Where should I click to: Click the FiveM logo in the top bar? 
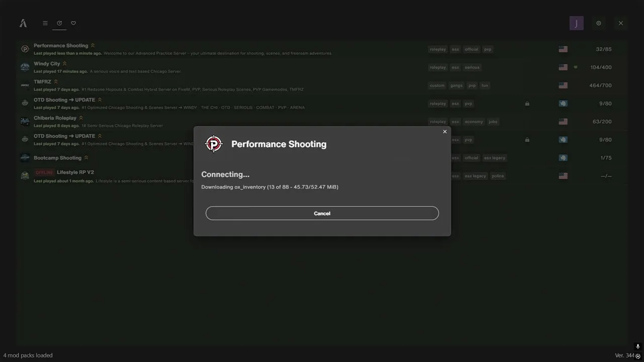pos(23,23)
